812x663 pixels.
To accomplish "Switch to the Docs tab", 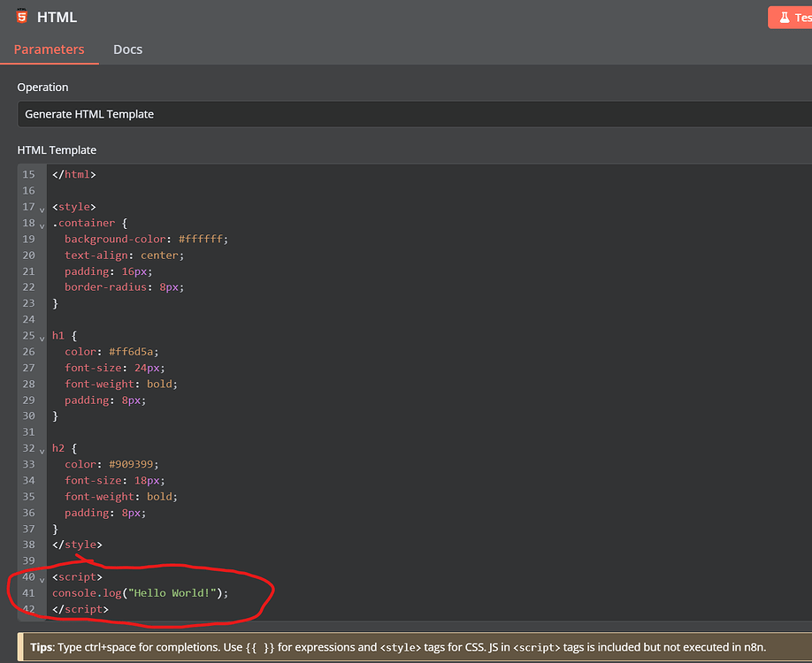I will point(127,50).
